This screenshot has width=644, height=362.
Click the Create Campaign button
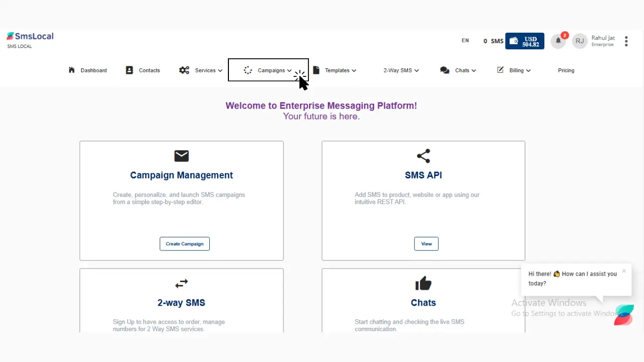tap(185, 244)
